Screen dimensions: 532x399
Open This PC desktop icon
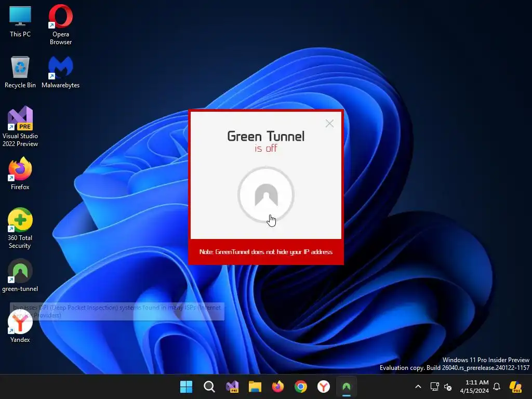click(x=20, y=21)
